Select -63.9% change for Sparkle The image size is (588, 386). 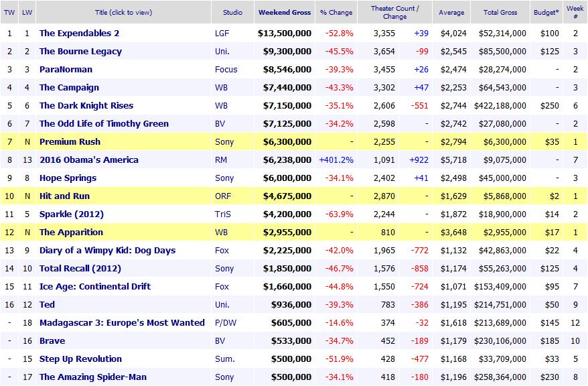coord(339,214)
